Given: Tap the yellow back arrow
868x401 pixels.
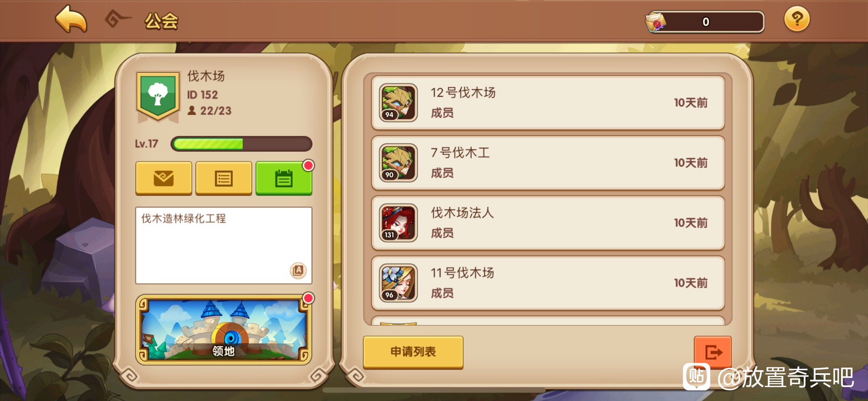Looking at the screenshot, I should [x=71, y=19].
